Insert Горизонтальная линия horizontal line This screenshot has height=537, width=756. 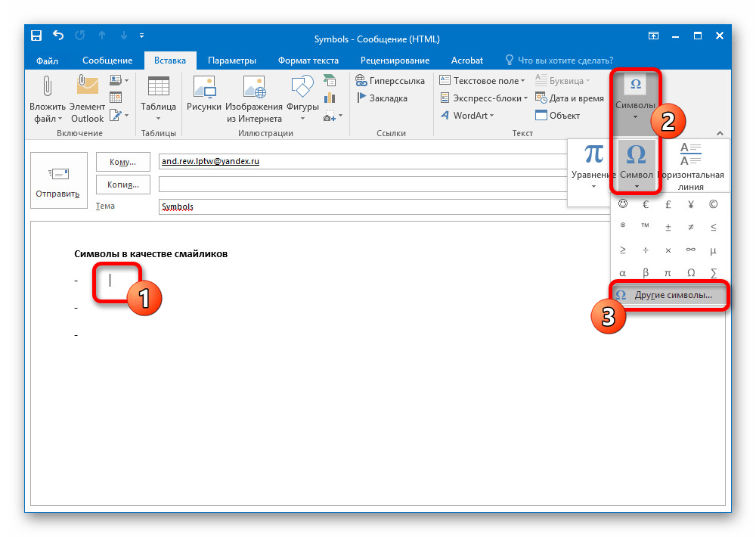pyautogui.click(x=690, y=168)
